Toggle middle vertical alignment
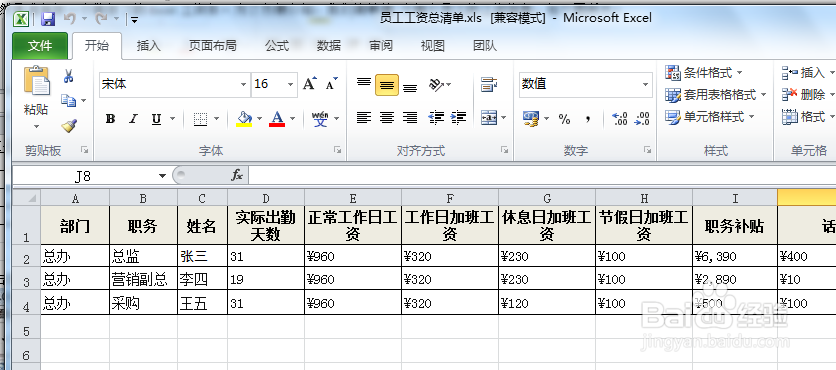 tap(387, 85)
